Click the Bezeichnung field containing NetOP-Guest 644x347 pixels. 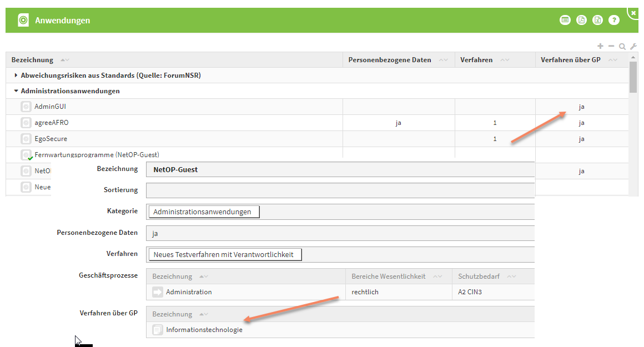[x=340, y=169]
